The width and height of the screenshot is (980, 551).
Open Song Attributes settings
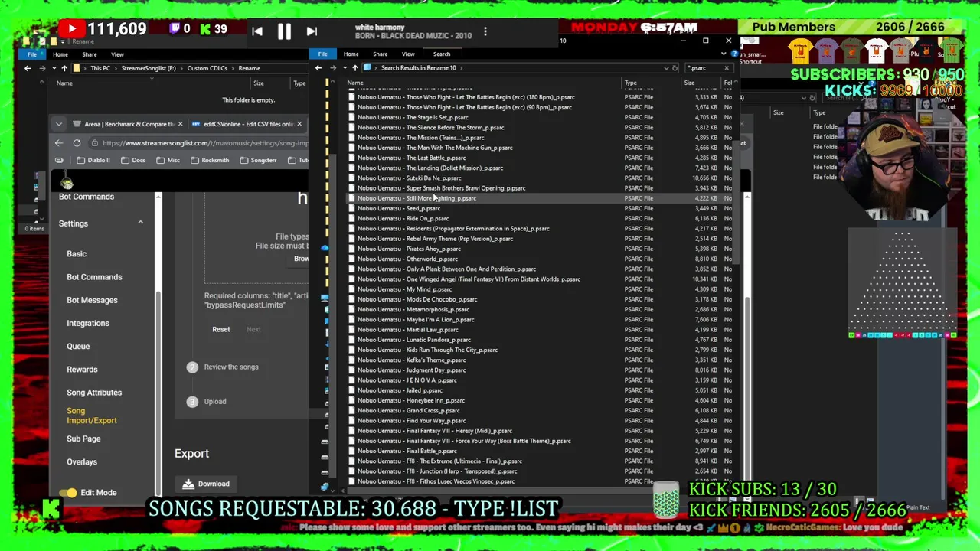point(94,393)
